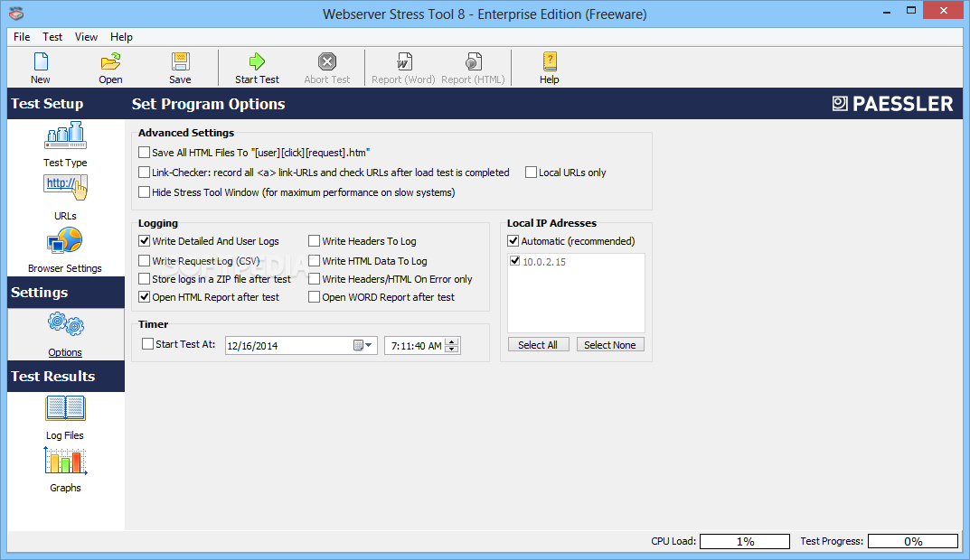Click the Test Progress bar

click(x=913, y=541)
